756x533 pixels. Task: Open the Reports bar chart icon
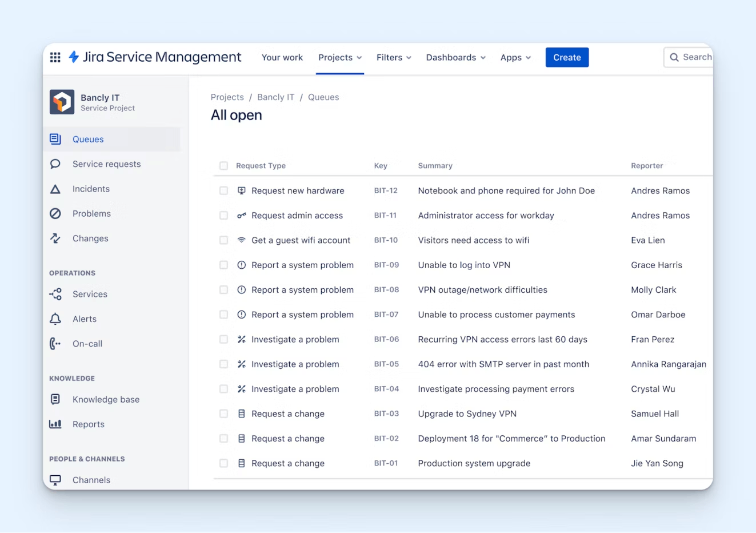[55, 424]
